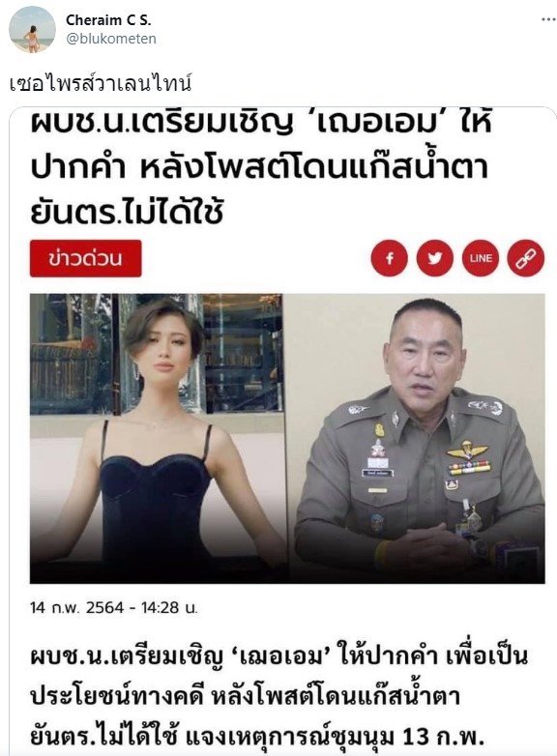Screen dimensions: 557x756
Task: Click the date stamp 14 ก.พ. 2564
Action: tap(76, 607)
